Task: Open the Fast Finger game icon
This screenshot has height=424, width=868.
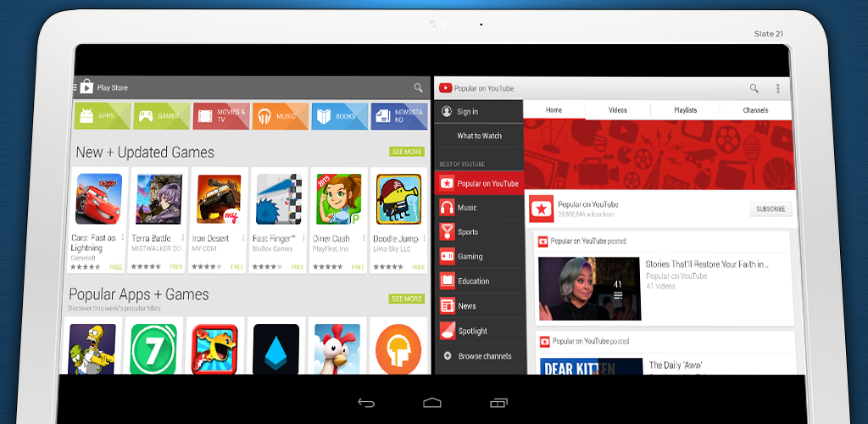Action: 280,199
